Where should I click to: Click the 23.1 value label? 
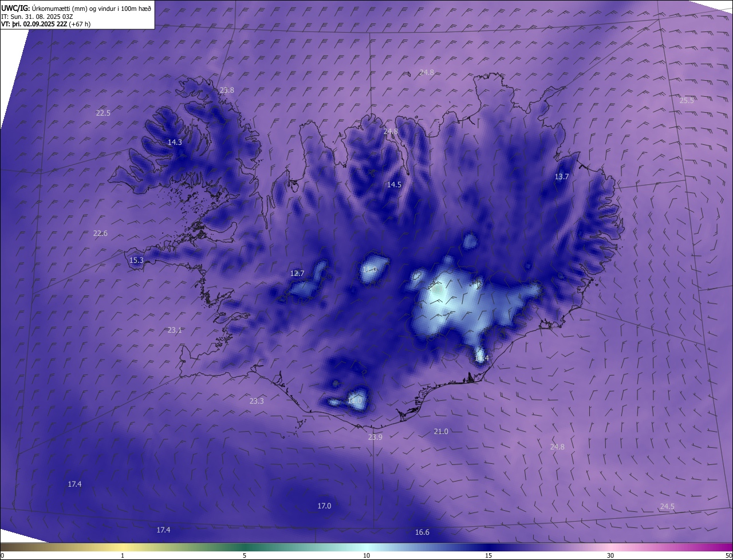pos(175,330)
